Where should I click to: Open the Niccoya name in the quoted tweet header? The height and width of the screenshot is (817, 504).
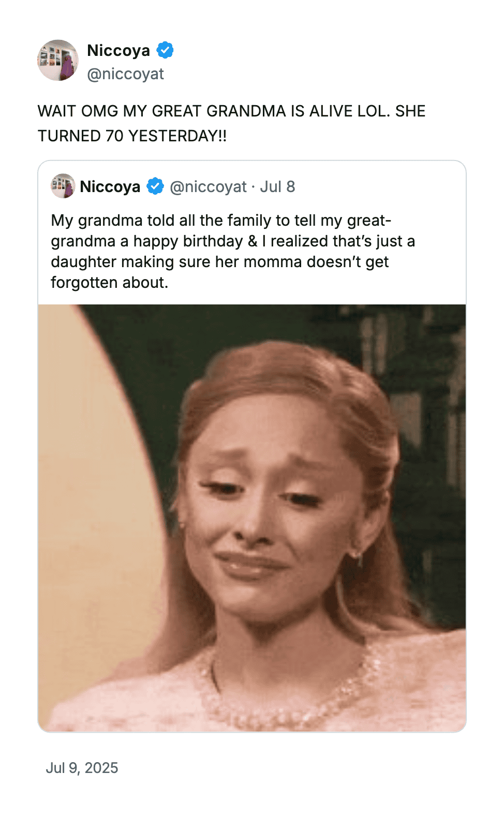tap(110, 186)
